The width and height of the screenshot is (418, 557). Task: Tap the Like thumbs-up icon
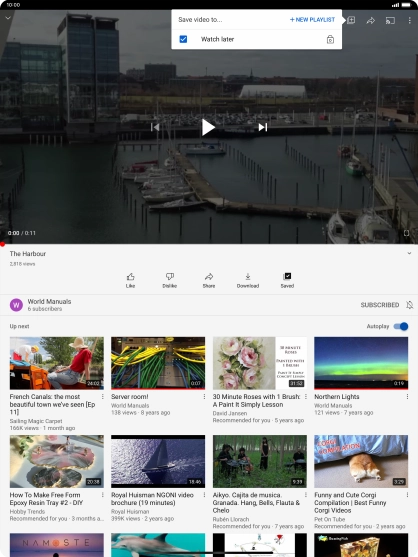(130, 276)
